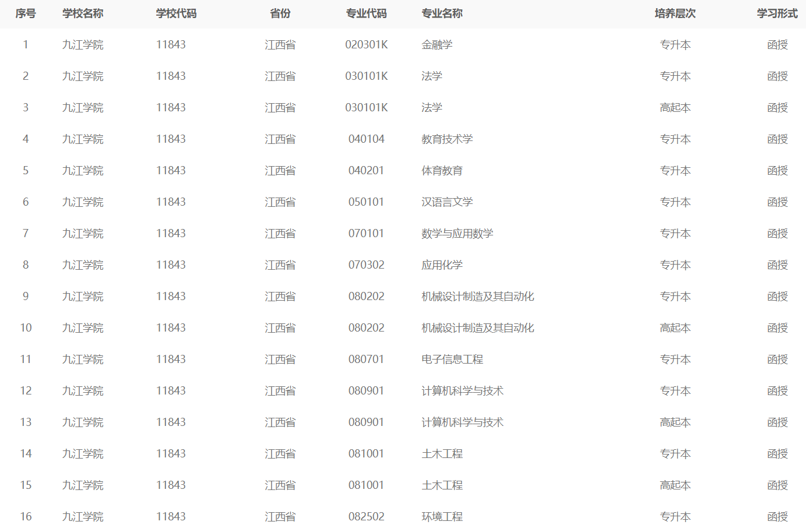Select major code 080701
The height and width of the screenshot is (532, 806).
coord(367,360)
